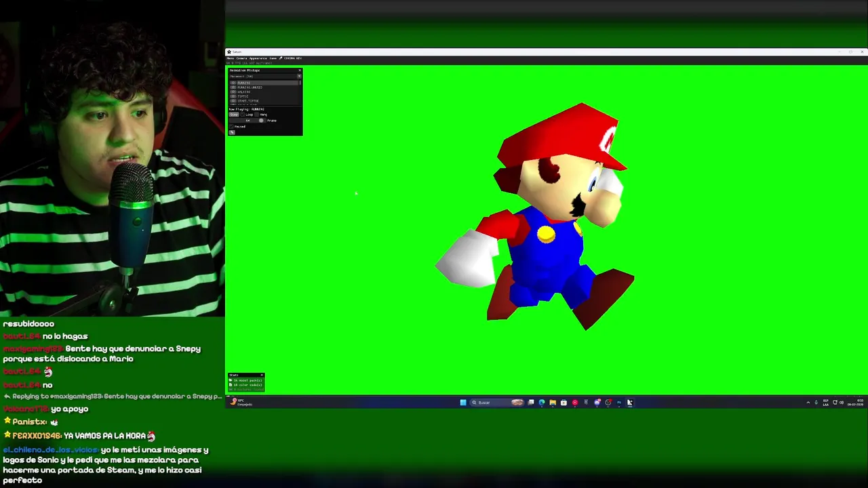868x488 pixels.
Task: Open the Camera menu
Action: coord(241,58)
